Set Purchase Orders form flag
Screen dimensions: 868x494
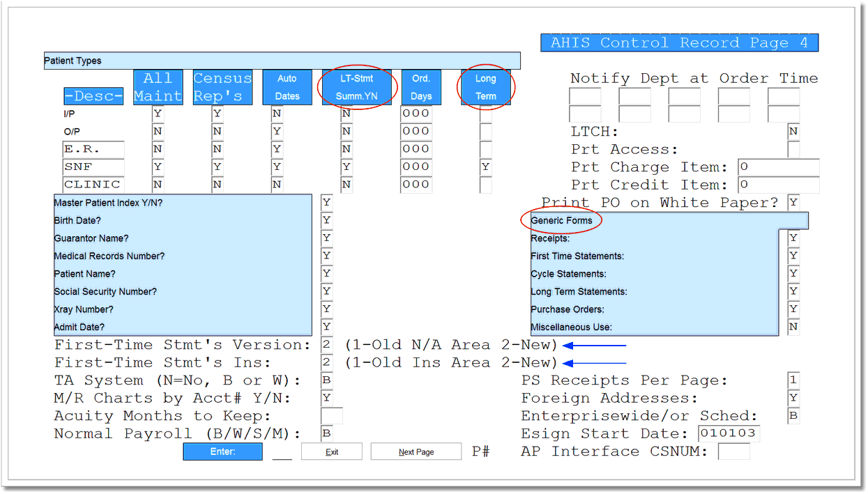(x=793, y=309)
